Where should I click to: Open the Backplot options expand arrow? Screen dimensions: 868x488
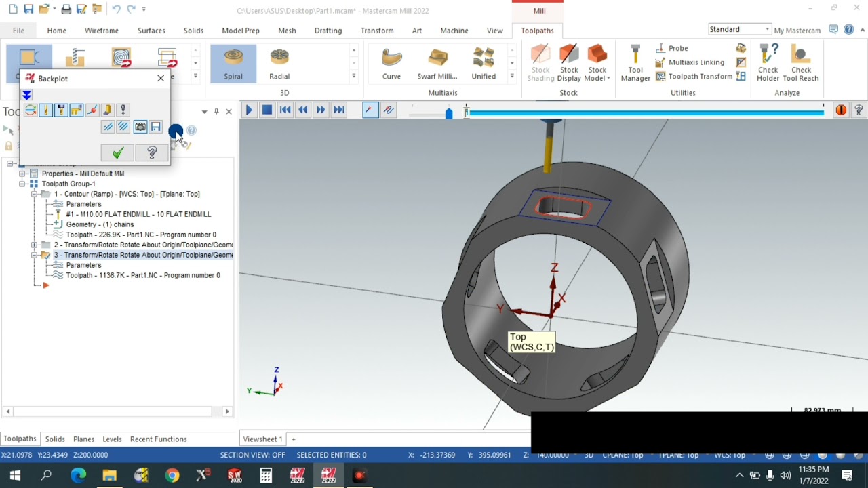(x=26, y=95)
